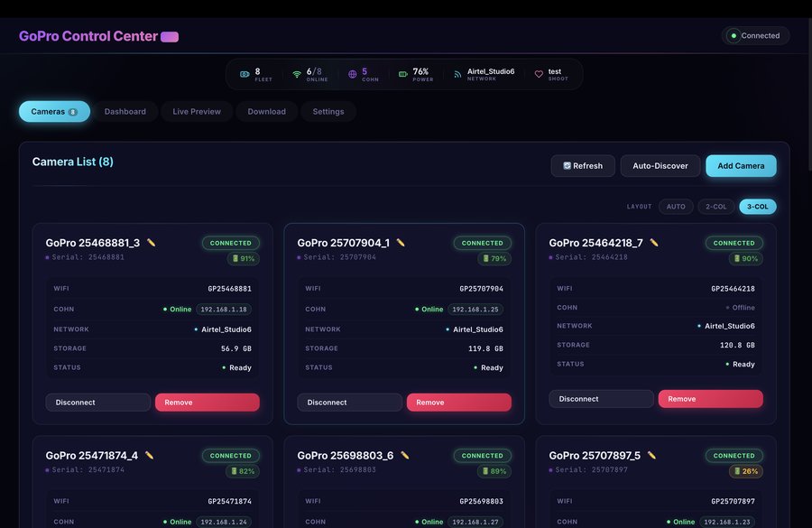The width and height of the screenshot is (812, 528).
Task: Click the low 26% battery badge
Action: 746,471
